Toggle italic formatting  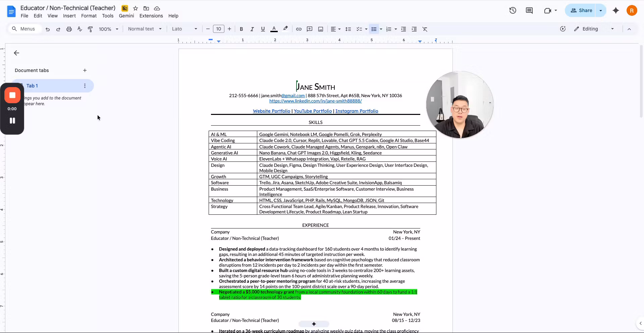pyautogui.click(x=252, y=29)
